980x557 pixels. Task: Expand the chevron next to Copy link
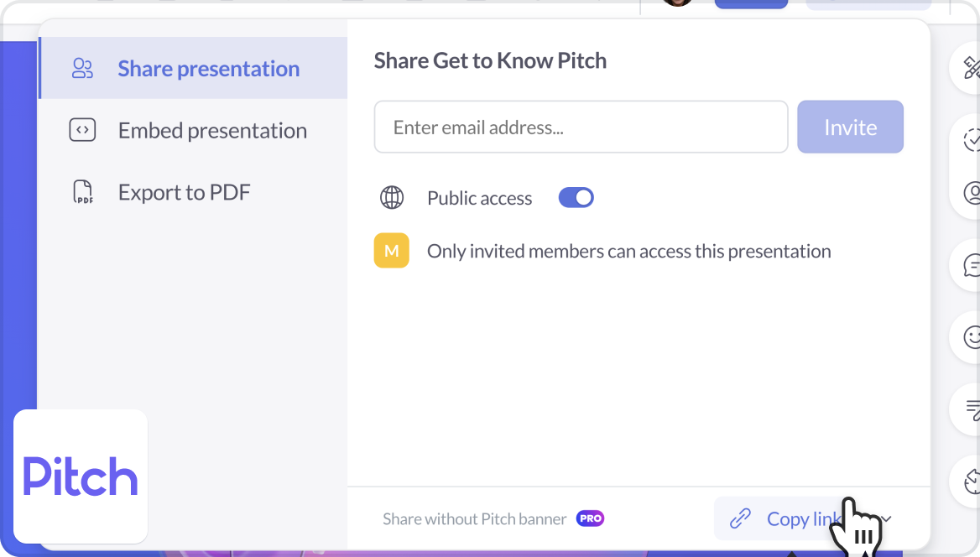[886, 519]
